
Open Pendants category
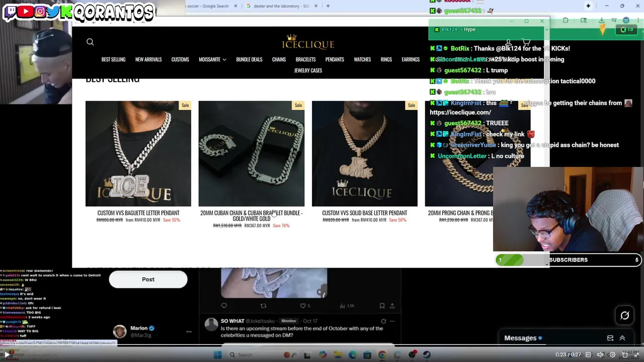click(335, 59)
